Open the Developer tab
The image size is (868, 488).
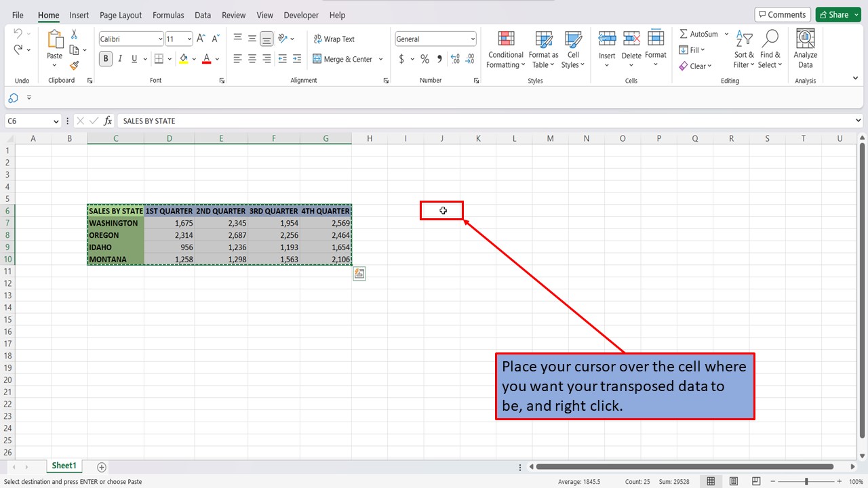tap(301, 15)
